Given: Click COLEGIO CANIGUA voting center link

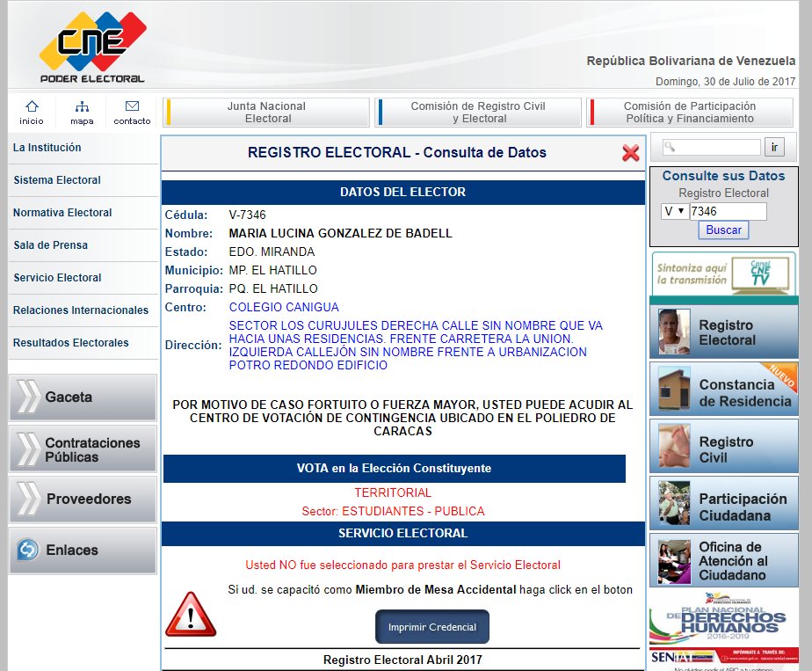Looking at the screenshot, I should pos(284,307).
